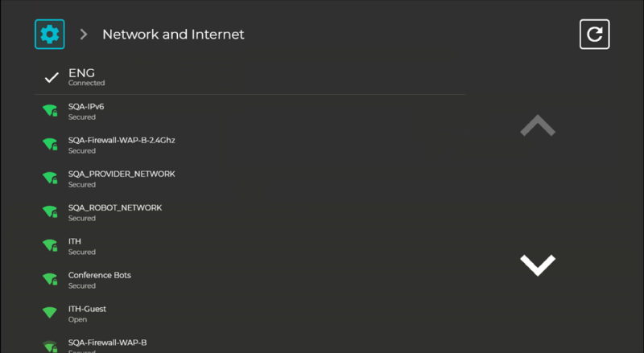Connect to the Conference Bots network
The height and width of the screenshot is (353, 644).
(x=250, y=281)
